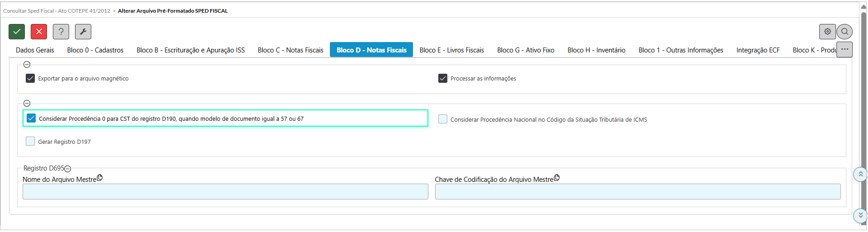Click the red cancel X button
This screenshot has height=232, width=868.
tap(39, 32)
